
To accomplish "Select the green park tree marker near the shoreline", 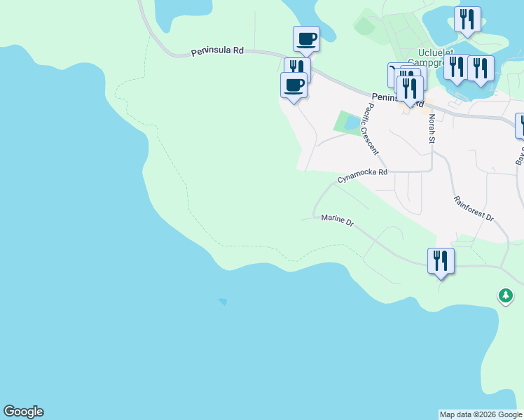I will click(506, 296).
